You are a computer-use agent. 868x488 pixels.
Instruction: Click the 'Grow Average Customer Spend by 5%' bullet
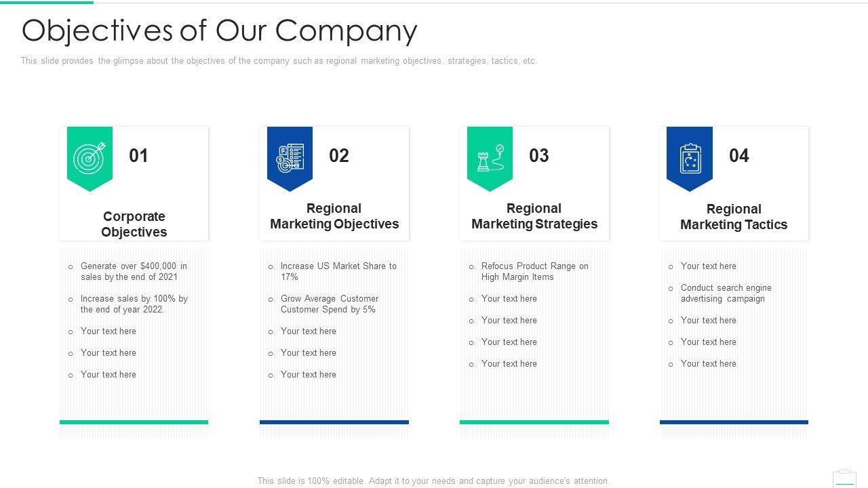(329, 304)
